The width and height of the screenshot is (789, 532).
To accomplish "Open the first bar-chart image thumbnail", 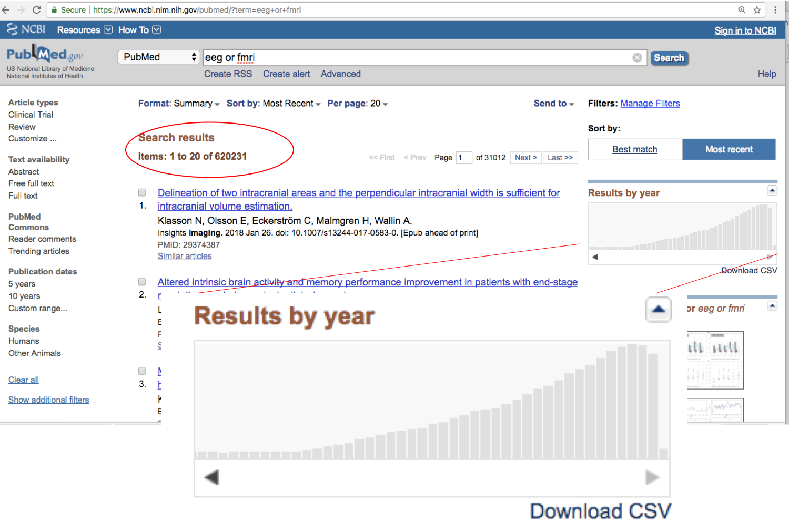I will click(715, 360).
